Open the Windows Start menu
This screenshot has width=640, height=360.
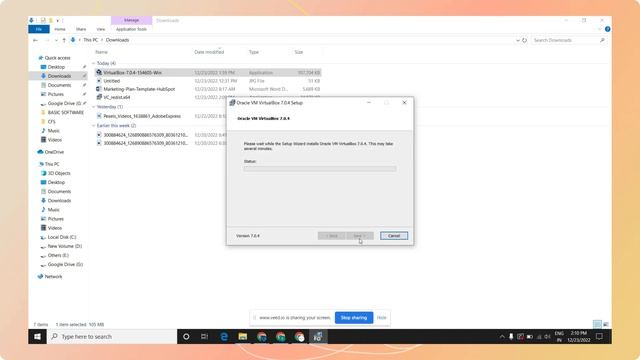coord(37,336)
